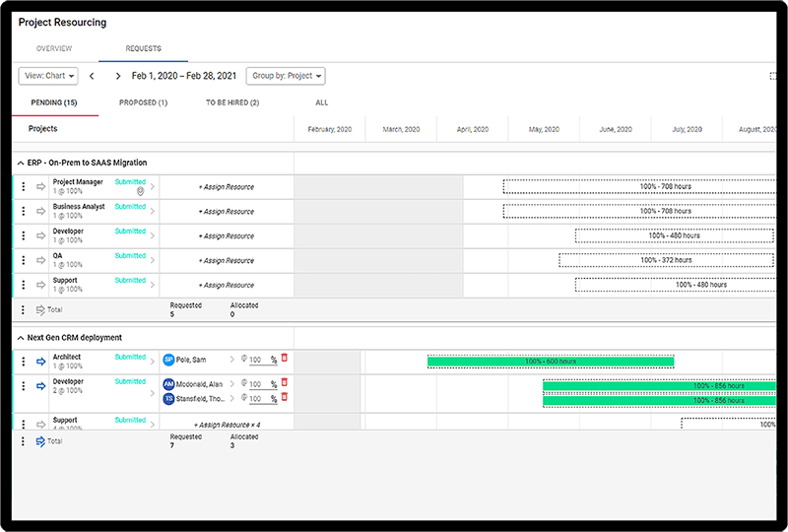Select the To Be Hired (2) tab
Screen dimensions: 788x532
(232, 102)
